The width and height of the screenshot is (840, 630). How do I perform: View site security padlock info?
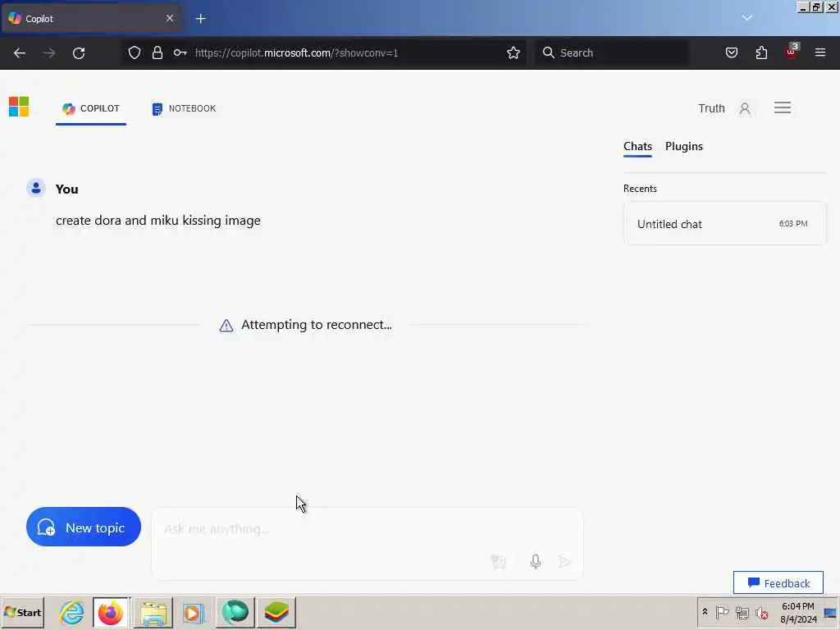coord(157,52)
